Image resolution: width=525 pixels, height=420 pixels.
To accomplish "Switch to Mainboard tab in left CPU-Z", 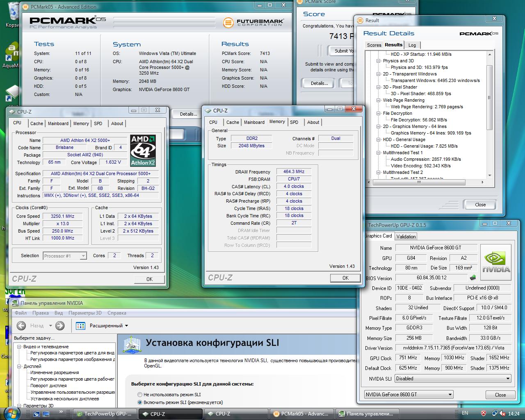I will (58, 123).
